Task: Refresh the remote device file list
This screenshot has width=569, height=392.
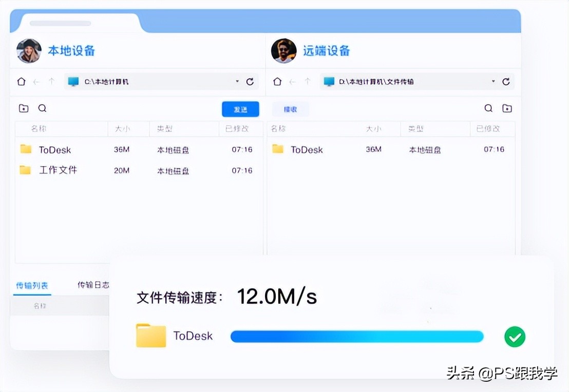Action: coord(506,82)
